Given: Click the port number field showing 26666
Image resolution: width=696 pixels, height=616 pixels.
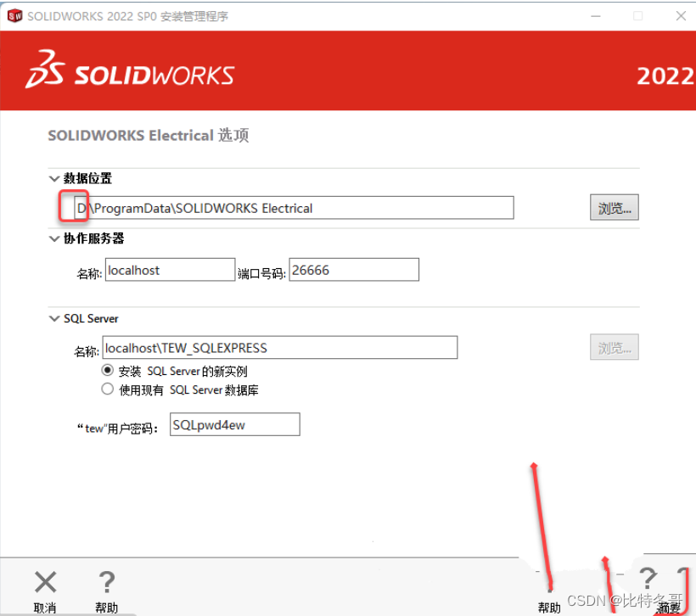Looking at the screenshot, I should pos(354,270).
